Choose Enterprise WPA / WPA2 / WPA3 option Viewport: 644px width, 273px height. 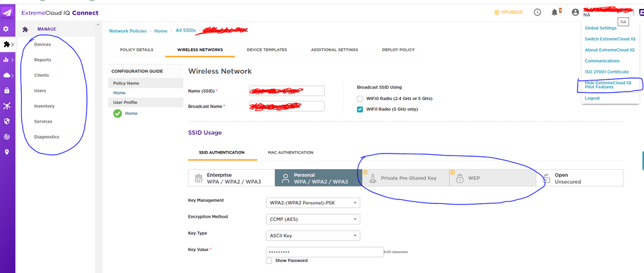pyautogui.click(x=231, y=178)
